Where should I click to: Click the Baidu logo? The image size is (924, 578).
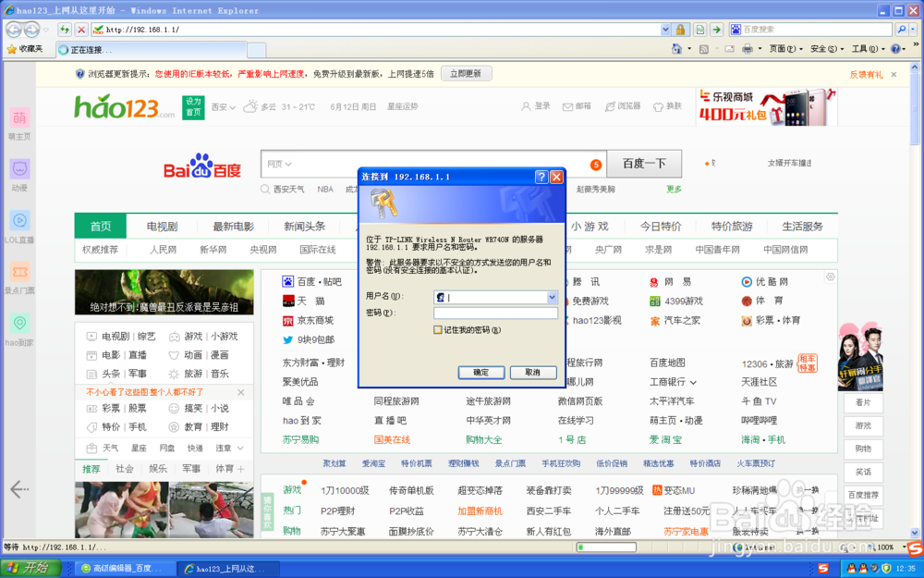click(x=202, y=166)
